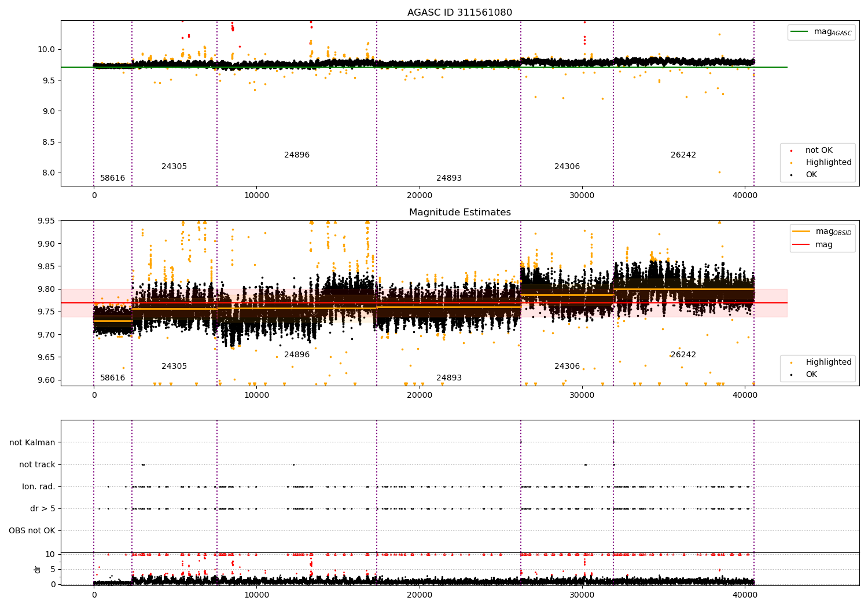
Task: Click the "Magnitude Estimates" subplot title
Action: [x=459, y=212]
